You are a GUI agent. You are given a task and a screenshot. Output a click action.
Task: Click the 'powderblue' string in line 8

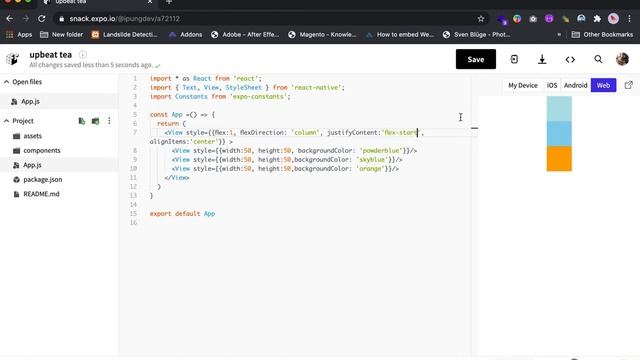[380, 151]
